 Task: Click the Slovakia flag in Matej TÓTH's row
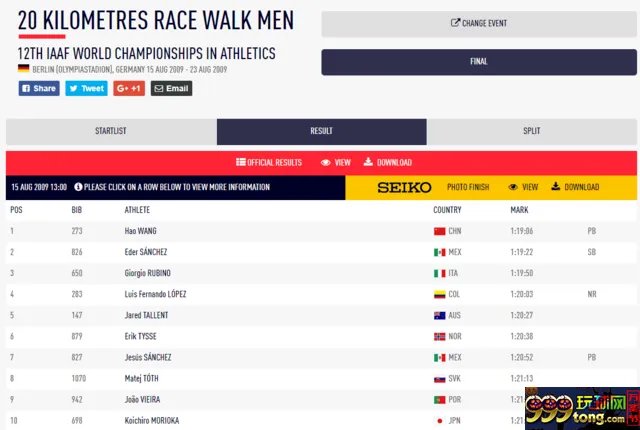coord(440,379)
